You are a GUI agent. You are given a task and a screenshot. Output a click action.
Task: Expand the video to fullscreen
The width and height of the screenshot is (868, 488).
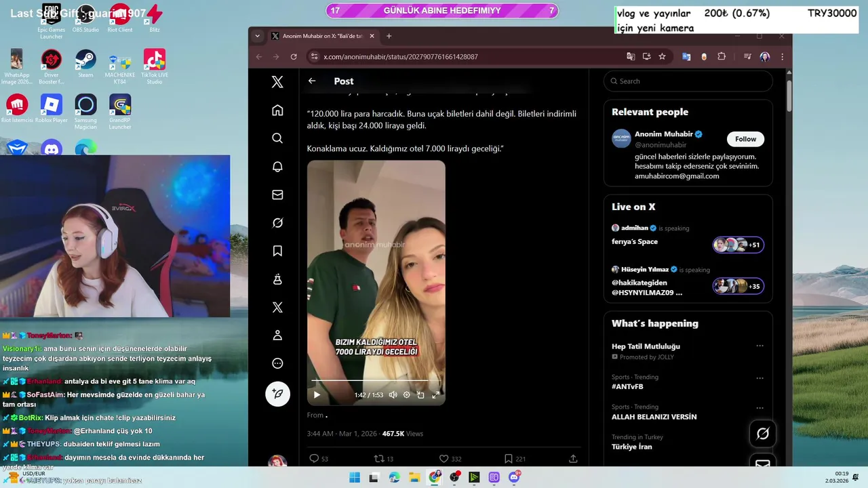[x=435, y=394]
